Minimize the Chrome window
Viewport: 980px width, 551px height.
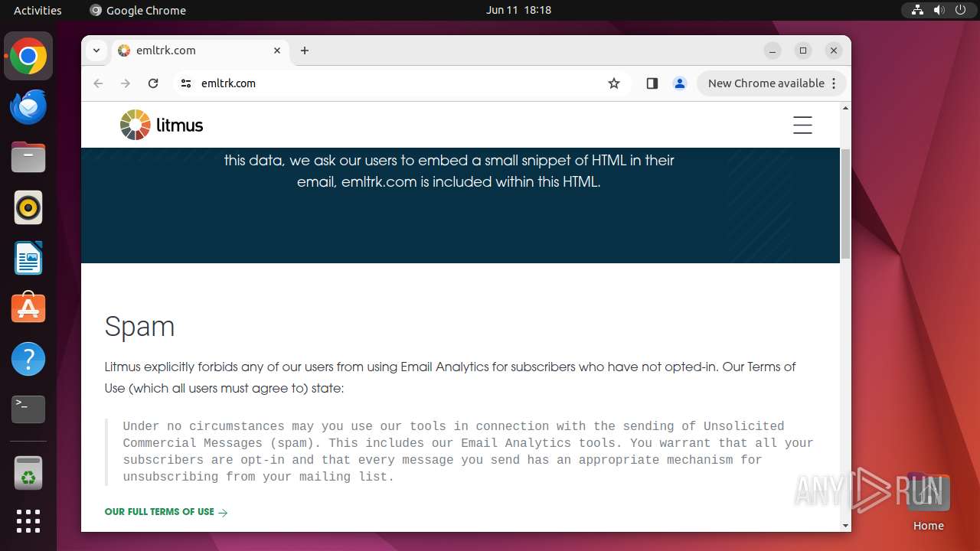(x=773, y=51)
